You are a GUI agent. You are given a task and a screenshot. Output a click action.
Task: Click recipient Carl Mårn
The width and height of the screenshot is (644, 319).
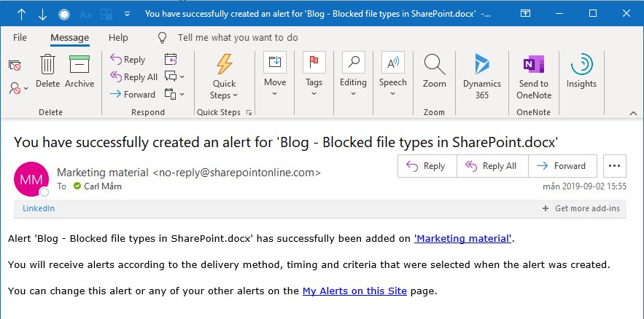(103, 186)
